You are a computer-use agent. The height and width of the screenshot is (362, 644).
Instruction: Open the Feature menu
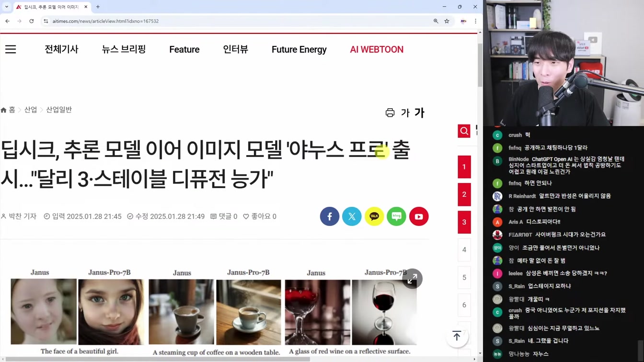(x=184, y=49)
